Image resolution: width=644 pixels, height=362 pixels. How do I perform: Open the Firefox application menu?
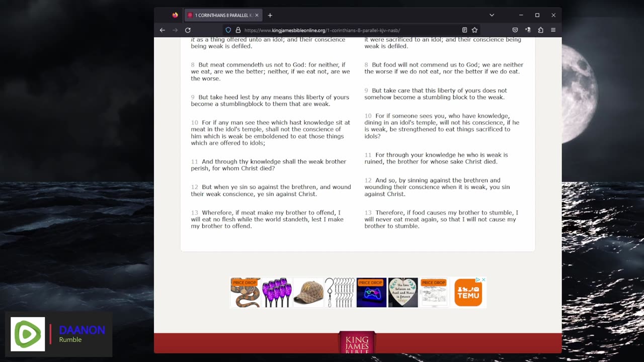[553, 30]
